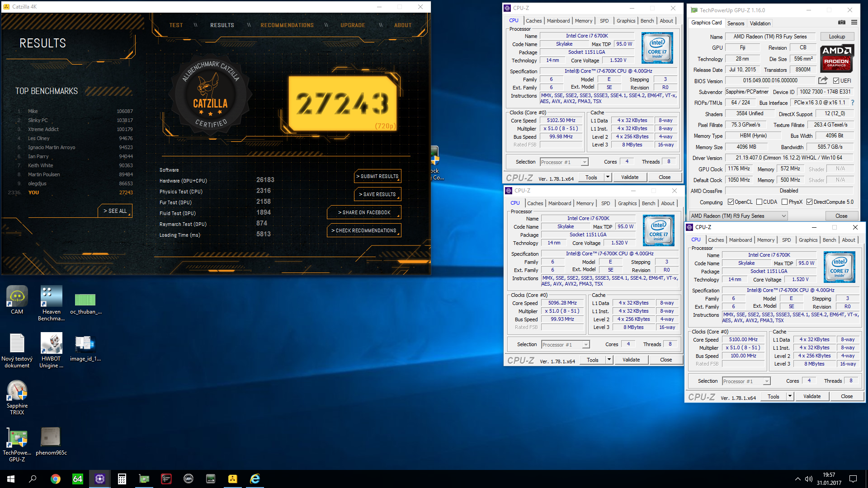Click Validate in the front CPU-Z
Viewport: 868px width, 488px height.
[x=811, y=396]
